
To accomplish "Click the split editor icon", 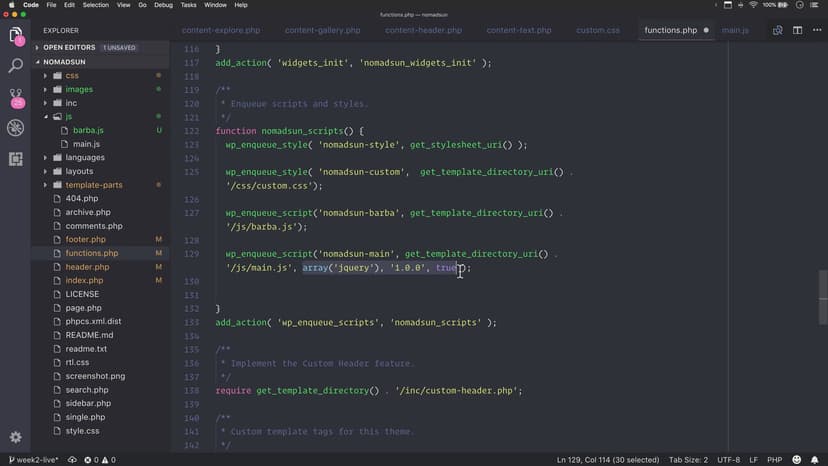I will click(796, 31).
